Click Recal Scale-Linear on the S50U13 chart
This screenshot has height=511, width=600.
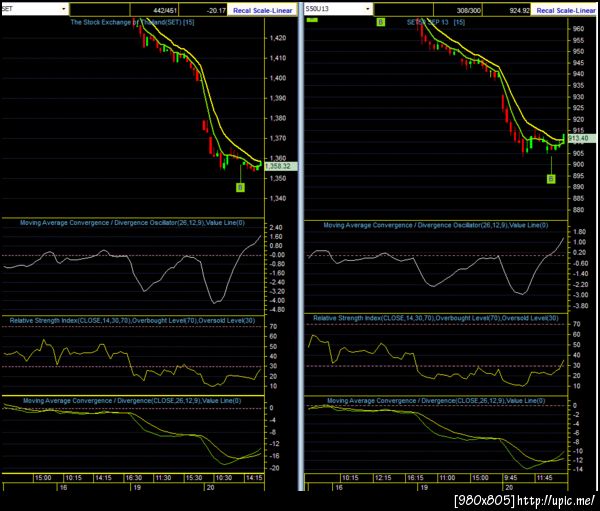click(x=566, y=11)
